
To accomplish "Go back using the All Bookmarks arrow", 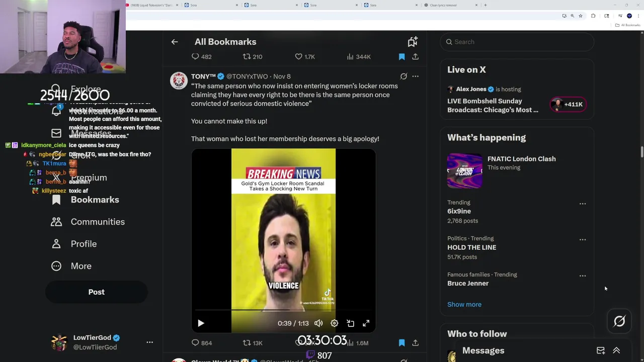I will 175,42.
